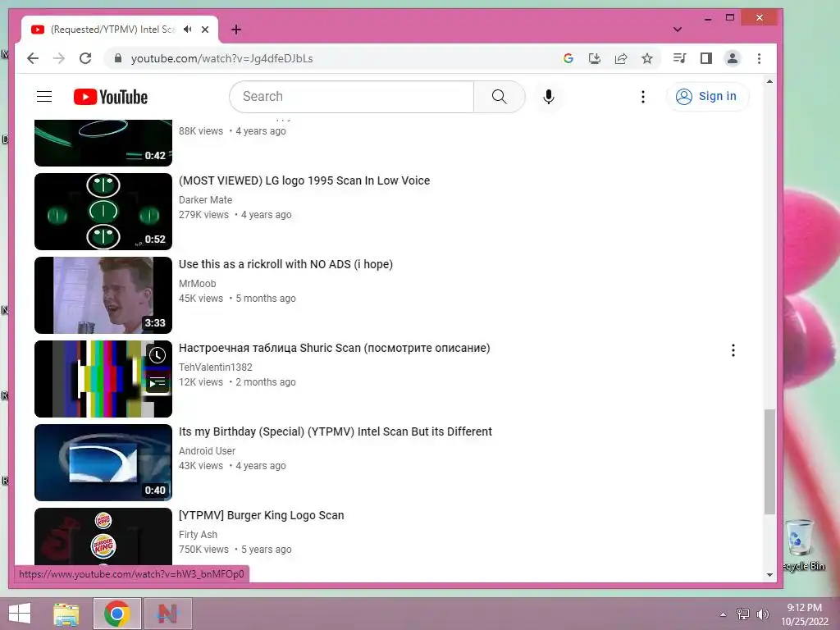Open media controls in Chrome toolbar
This screenshot has height=630, width=840.
pyautogui.click(x=679, y=58)
